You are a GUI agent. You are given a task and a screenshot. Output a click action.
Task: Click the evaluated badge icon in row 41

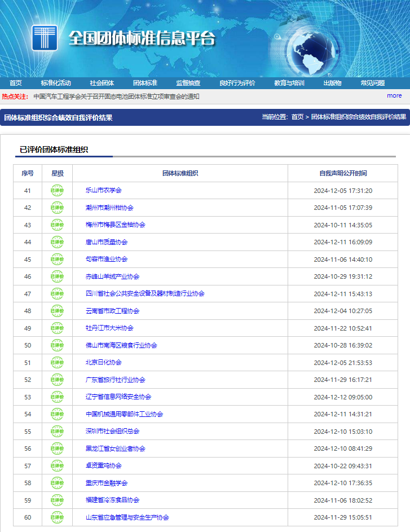tap(57, 190)
